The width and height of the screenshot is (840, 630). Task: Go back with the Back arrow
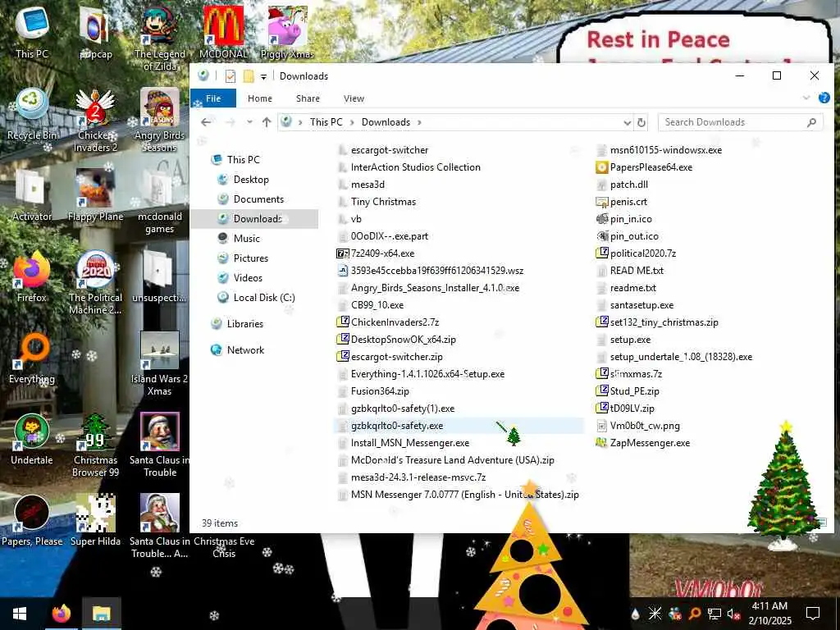click(206, 122)
